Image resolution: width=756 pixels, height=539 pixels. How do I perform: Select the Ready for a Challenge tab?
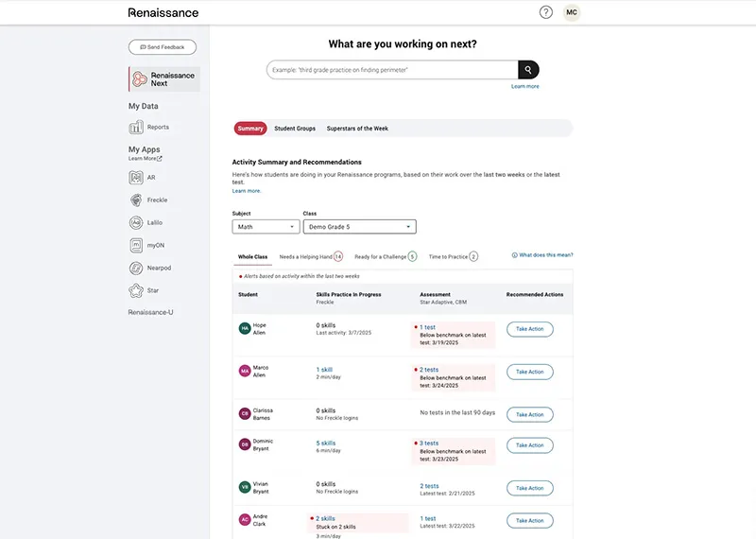385,256
